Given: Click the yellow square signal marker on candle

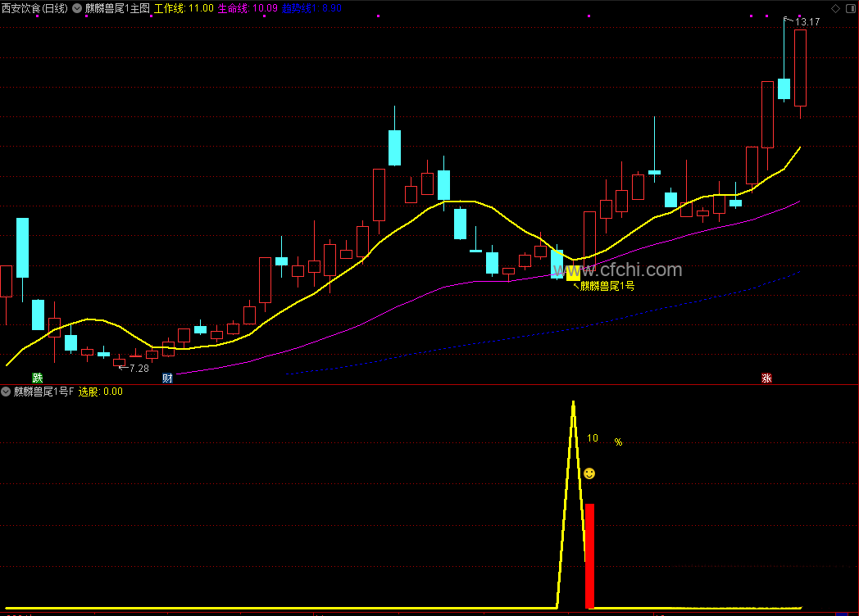Looking at the screenshot, I should [573, 274].
